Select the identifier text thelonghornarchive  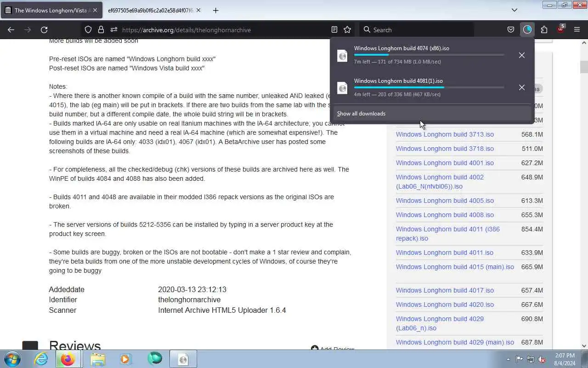[189, 299]
